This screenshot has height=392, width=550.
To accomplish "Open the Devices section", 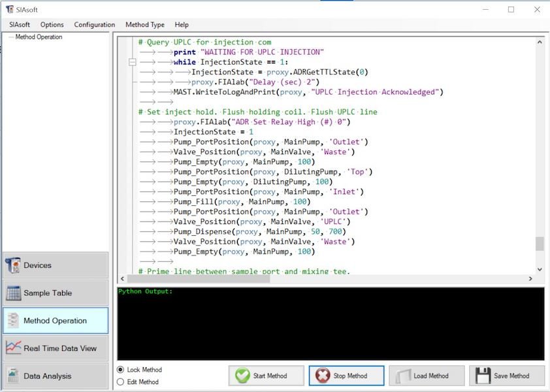I will tap(56, 265).
